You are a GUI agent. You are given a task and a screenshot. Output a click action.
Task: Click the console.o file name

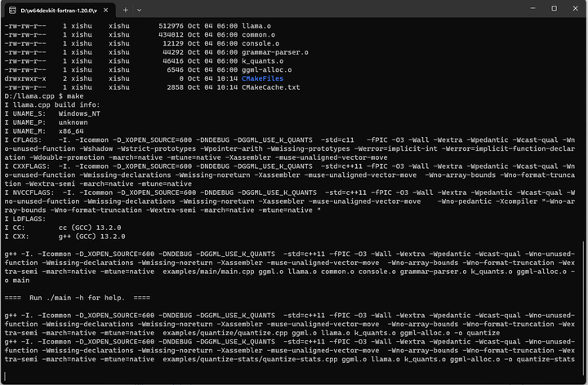[x=261, y=43]
